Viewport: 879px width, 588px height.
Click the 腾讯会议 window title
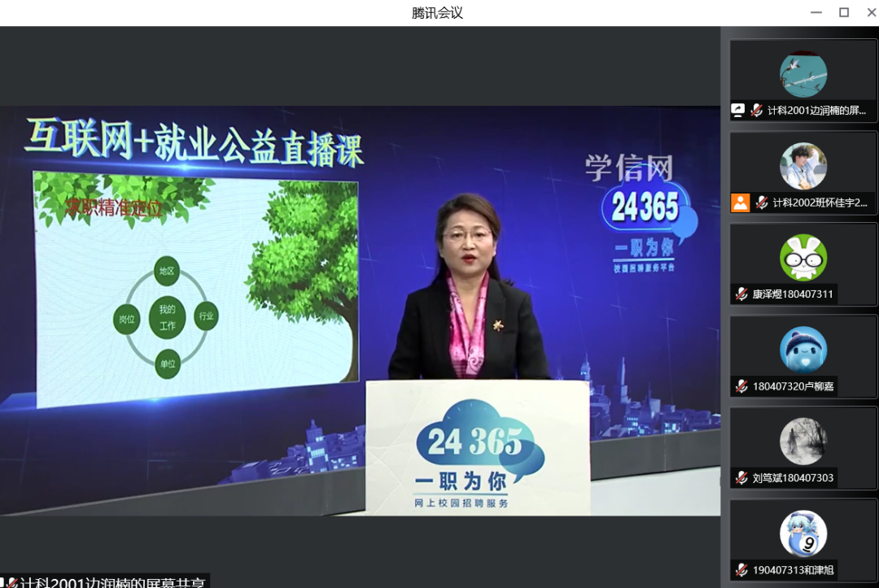(x=437, y=13)
